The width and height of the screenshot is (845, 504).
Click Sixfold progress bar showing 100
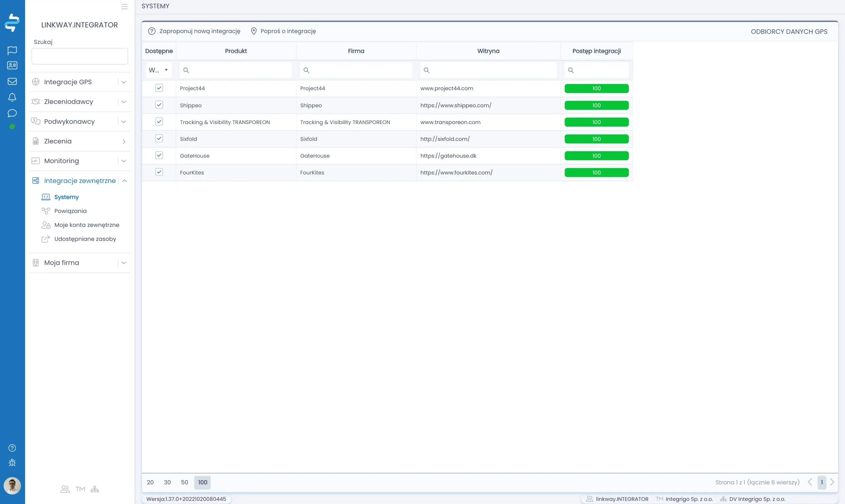pos(597,139)
